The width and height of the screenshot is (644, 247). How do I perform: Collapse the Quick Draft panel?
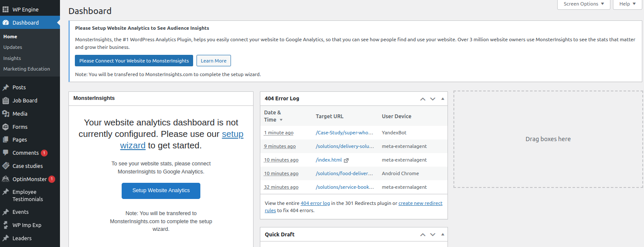(x=442, y=235)
